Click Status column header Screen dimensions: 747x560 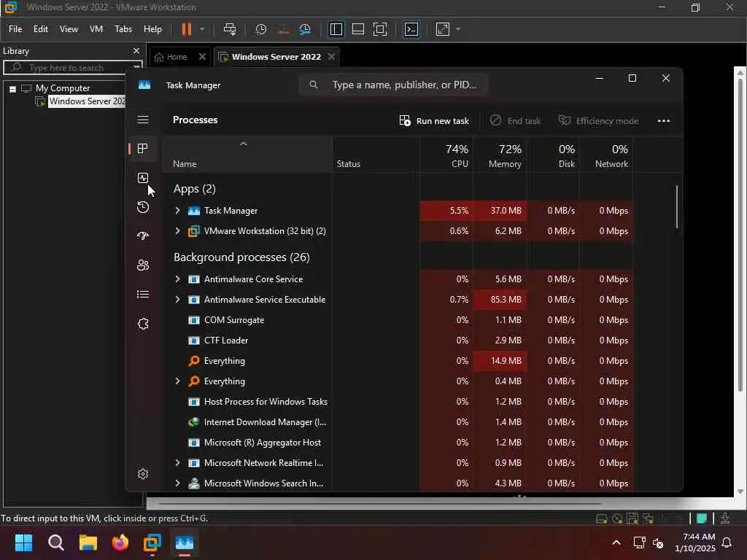coord(376,155)
